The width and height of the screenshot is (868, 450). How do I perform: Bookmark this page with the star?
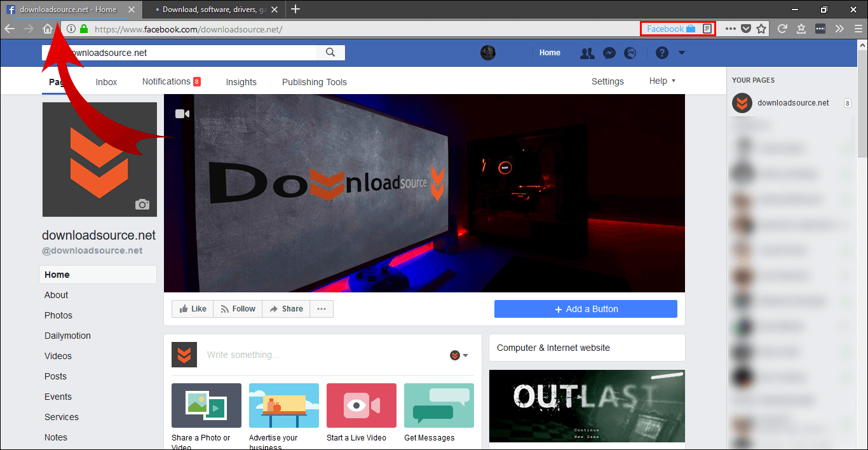pyautogui.click(x=761, y=29)
